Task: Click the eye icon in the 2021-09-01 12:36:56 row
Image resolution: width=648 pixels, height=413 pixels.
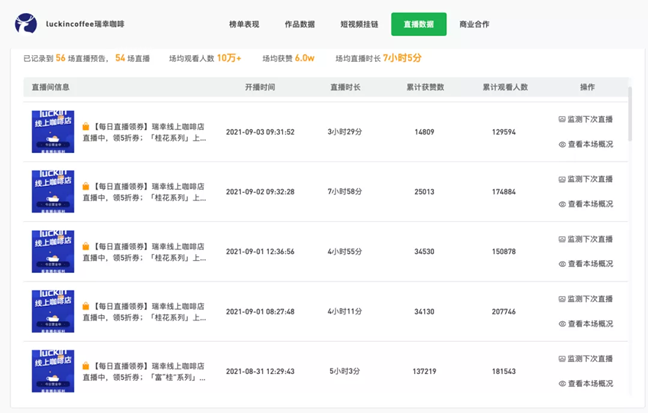Action: coord(562,264)
